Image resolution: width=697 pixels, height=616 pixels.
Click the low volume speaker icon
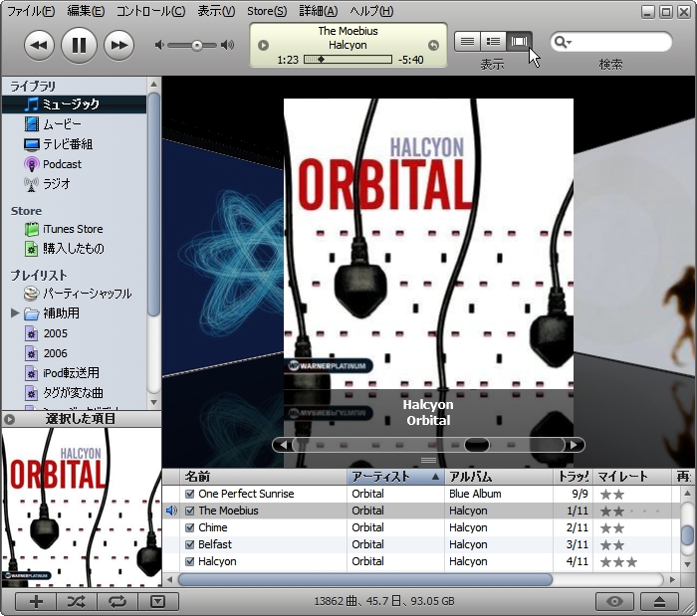(159, 45)
